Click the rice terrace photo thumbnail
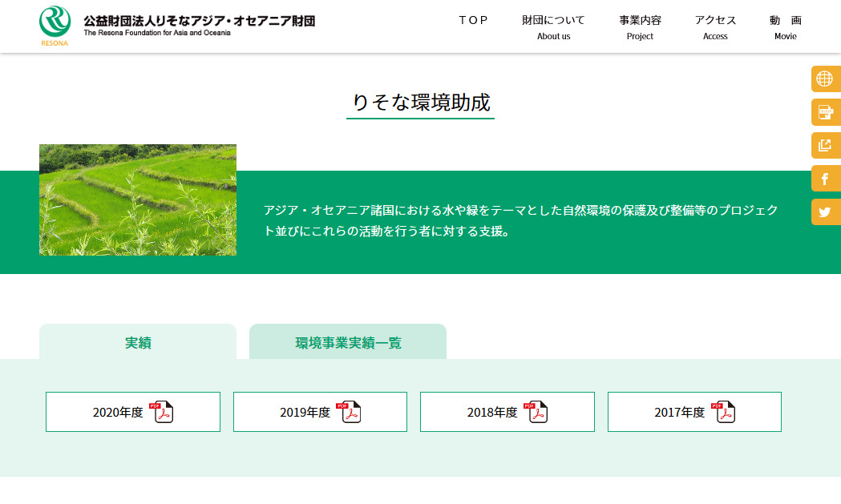 (138, 200)
